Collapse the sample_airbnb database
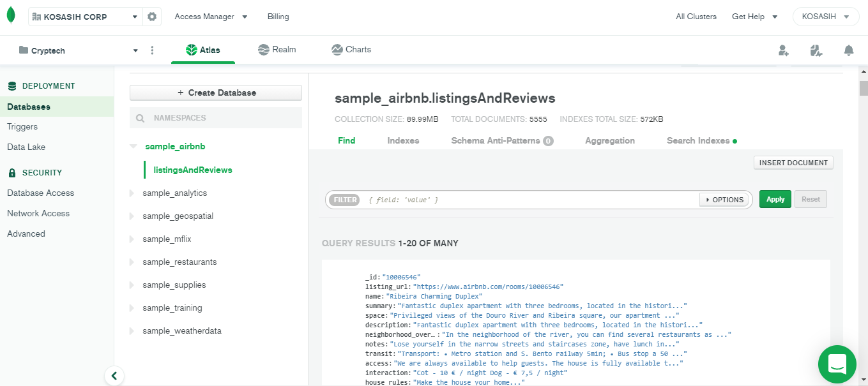868x386 pixels. 133,146
